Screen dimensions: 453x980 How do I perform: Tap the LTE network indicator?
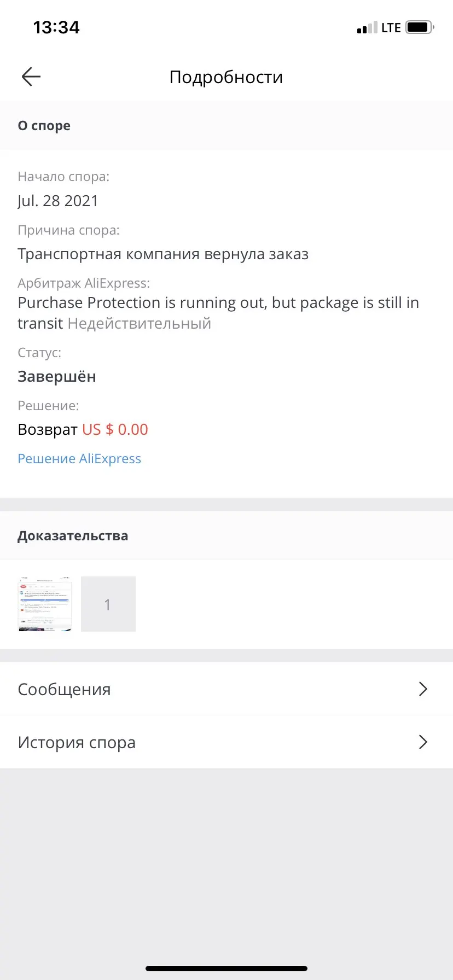[x=391, y=28]
